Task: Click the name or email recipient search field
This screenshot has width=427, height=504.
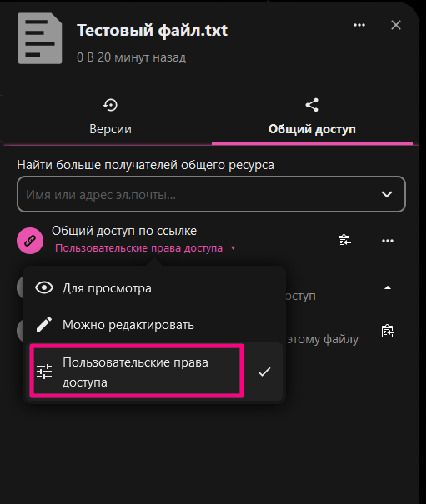Action: (x=211, y=194)
